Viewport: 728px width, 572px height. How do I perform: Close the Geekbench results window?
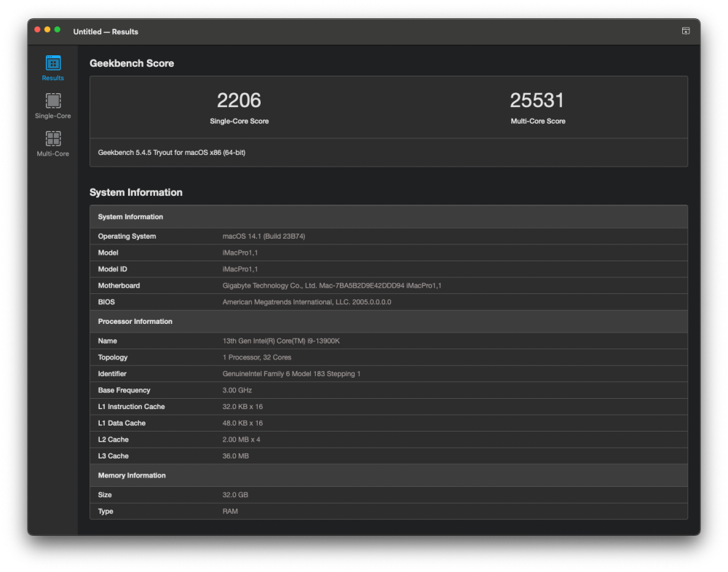tap(37, 30)
